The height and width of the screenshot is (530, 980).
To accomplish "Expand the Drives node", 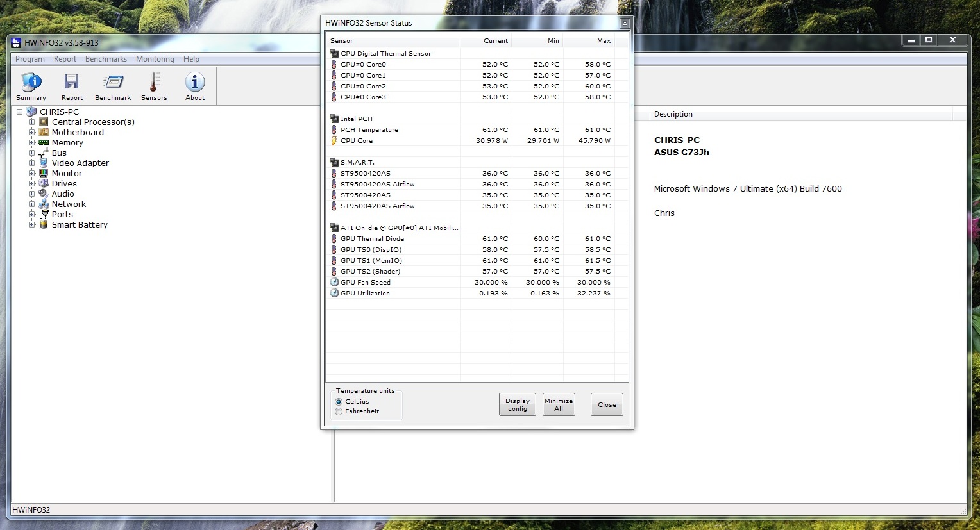I will 31,183.
